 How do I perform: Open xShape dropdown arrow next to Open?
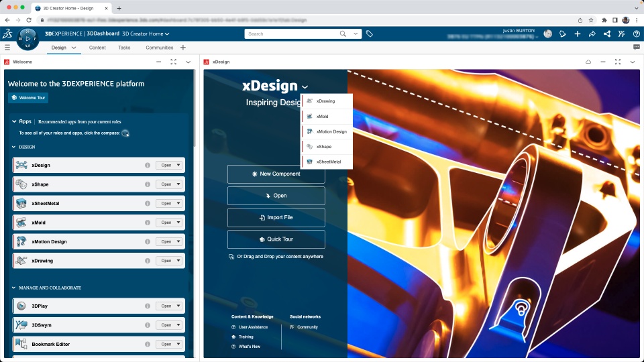(x=178, y=184)
